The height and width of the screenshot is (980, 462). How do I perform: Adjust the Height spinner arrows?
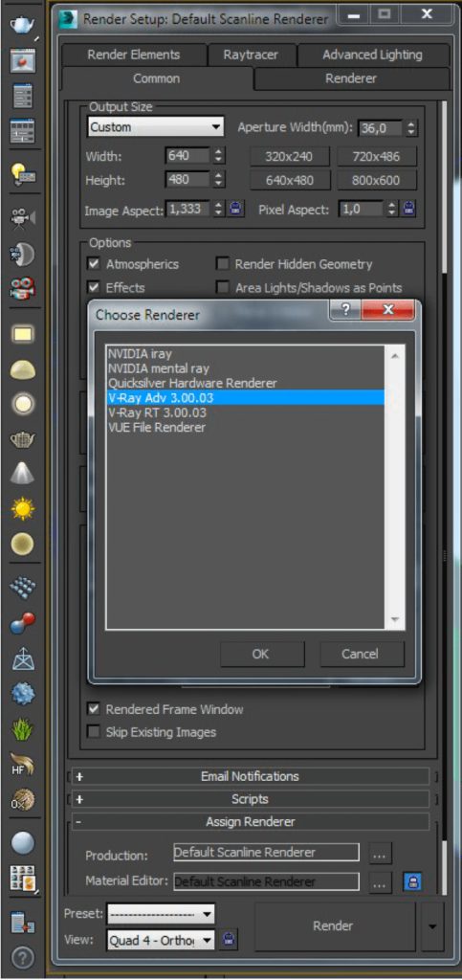[218, 180]
